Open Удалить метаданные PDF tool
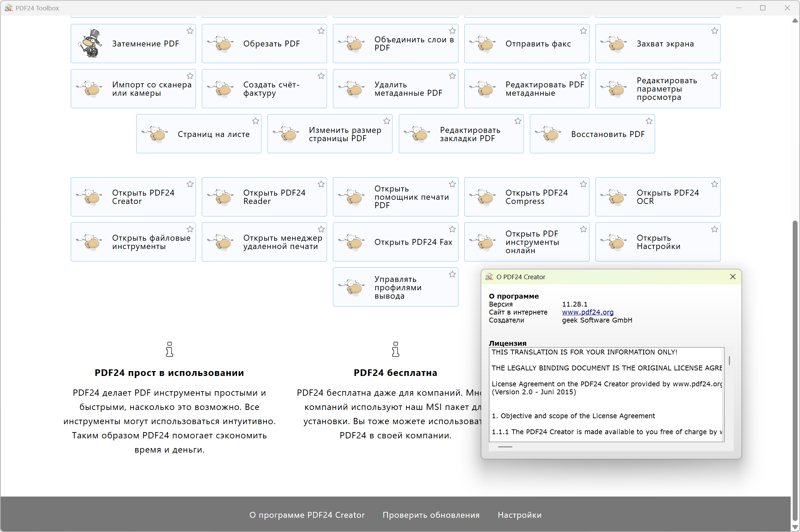The image size is (800, 532). click(395, 89)
